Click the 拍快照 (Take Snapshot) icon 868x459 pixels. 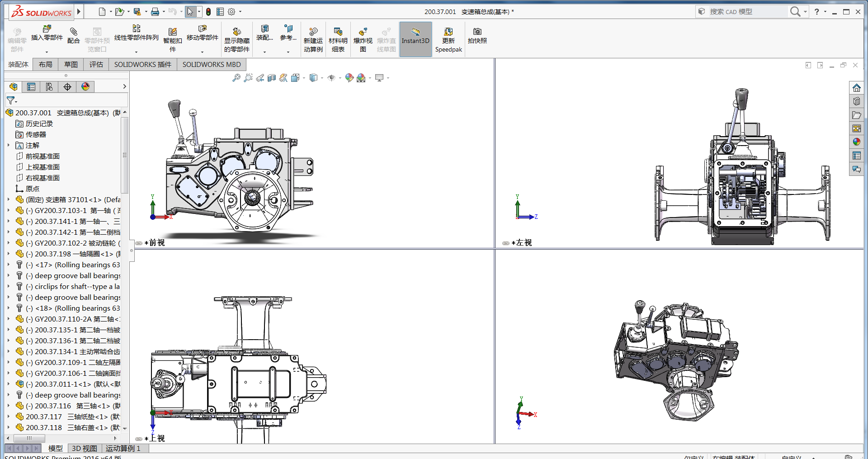477,36
